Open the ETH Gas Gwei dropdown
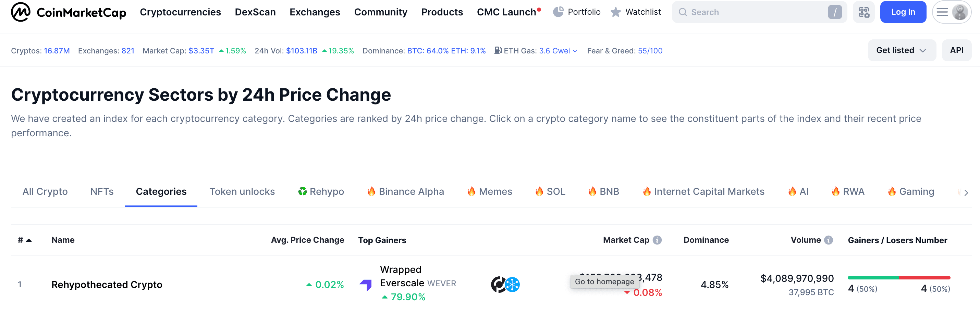 point(574,51)
